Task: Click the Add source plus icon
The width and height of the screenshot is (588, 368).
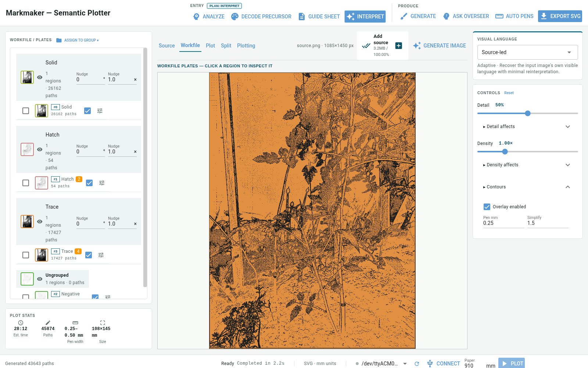Action: click(399, 46)
